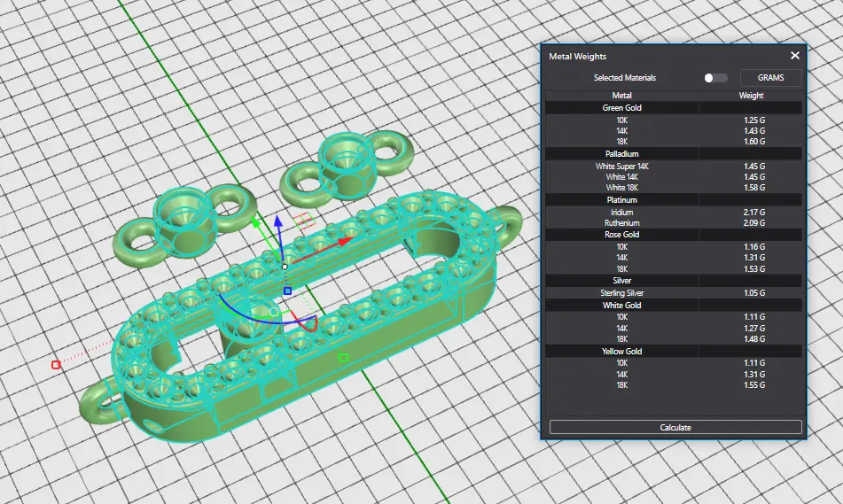Click the GRAMS unit button
This screenshot has height=504, width=843.
(x=770, y=78)
